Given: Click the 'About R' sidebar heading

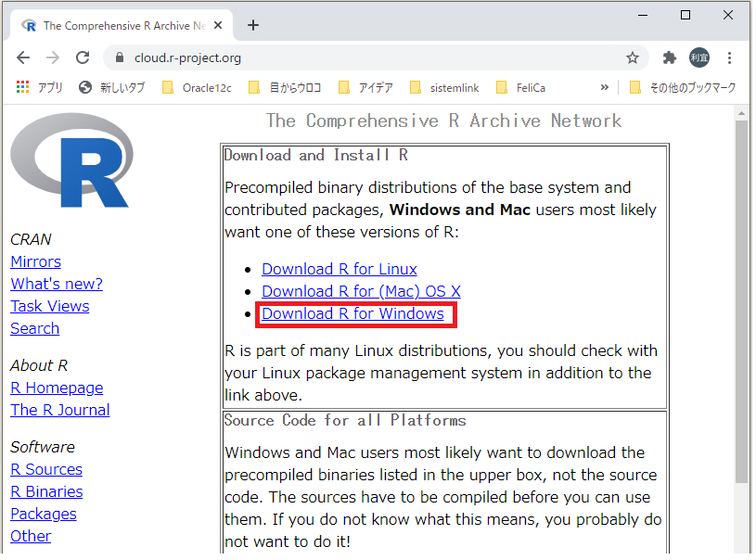Looking at the screenshot, I should [x=39, y=366].
